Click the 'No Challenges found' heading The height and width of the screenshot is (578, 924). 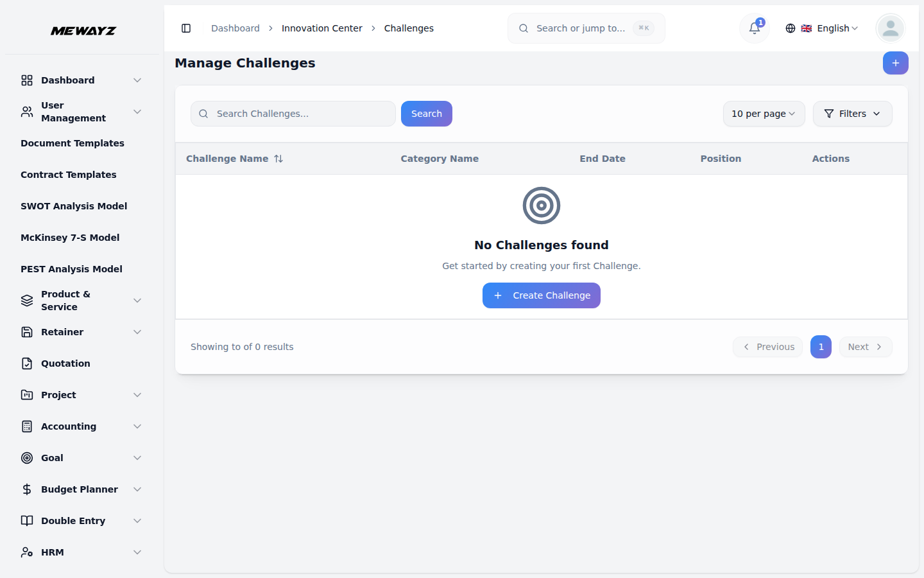coord(542,245)
